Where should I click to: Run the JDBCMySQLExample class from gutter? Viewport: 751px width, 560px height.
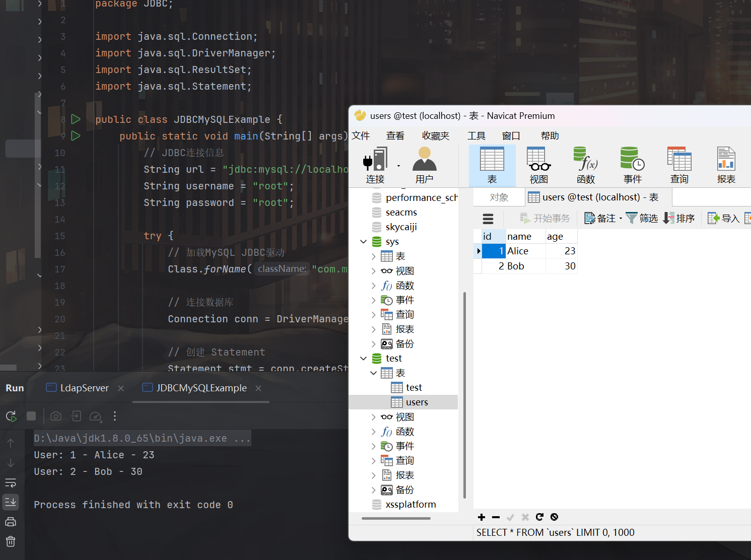click(76, 119)
